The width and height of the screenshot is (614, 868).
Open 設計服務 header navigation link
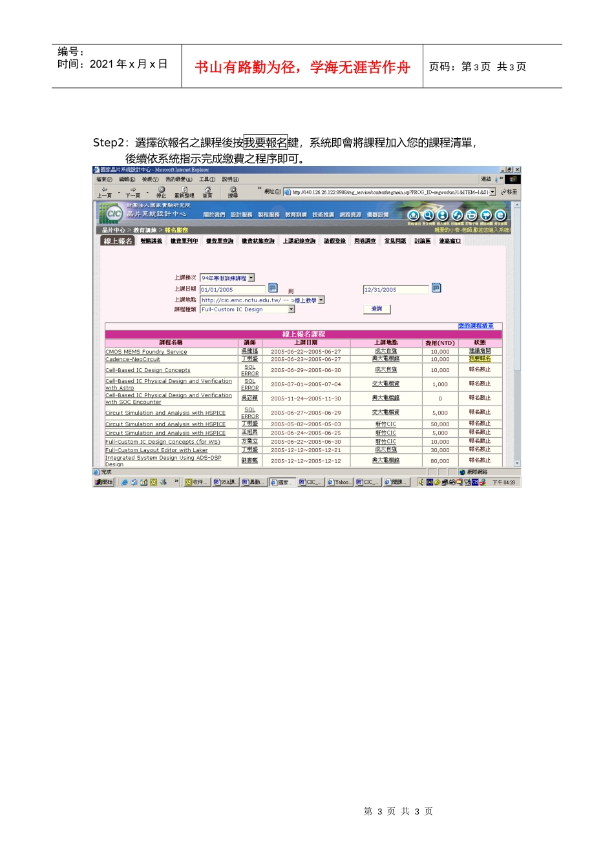tap(242, 214)
